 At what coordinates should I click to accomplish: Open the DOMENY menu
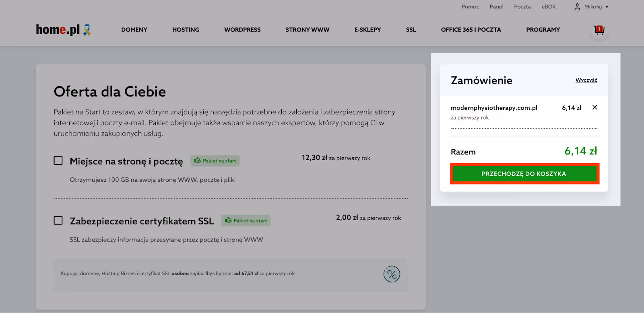tap(134, 30)
